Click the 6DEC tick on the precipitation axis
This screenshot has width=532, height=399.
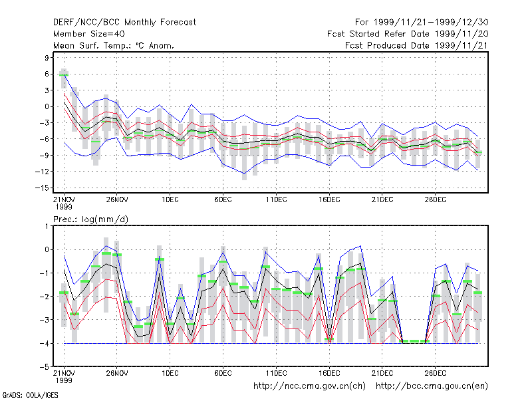[x=223, y=373]
